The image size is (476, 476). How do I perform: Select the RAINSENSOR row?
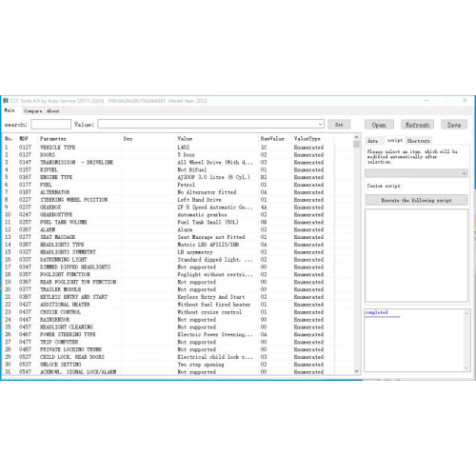click(x=178, y=320)
